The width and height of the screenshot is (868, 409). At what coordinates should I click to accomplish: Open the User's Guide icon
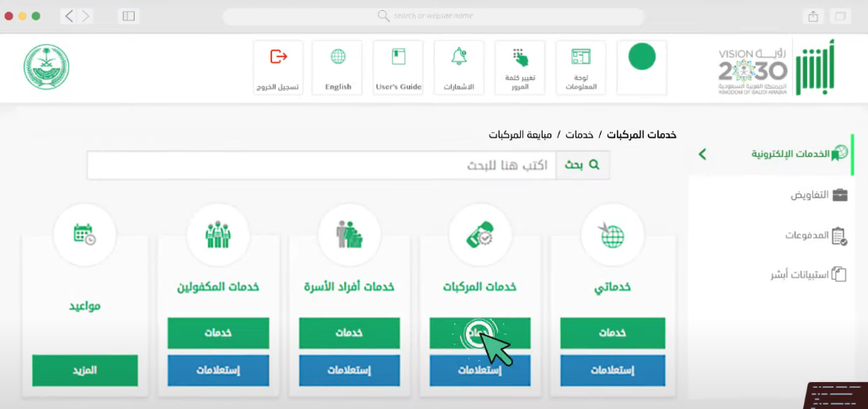pyautogui.click(x=399, y=57)
